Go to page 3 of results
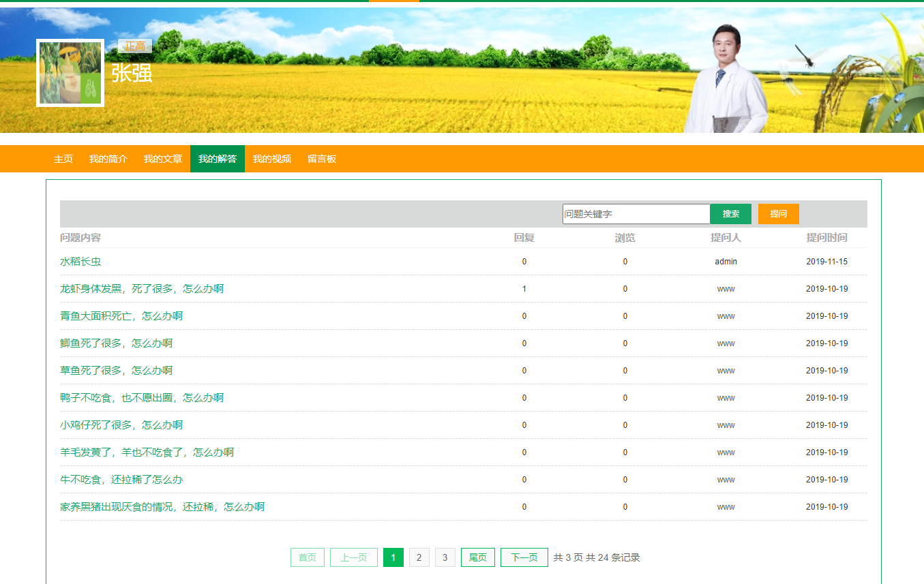 [x=445, y=557]
